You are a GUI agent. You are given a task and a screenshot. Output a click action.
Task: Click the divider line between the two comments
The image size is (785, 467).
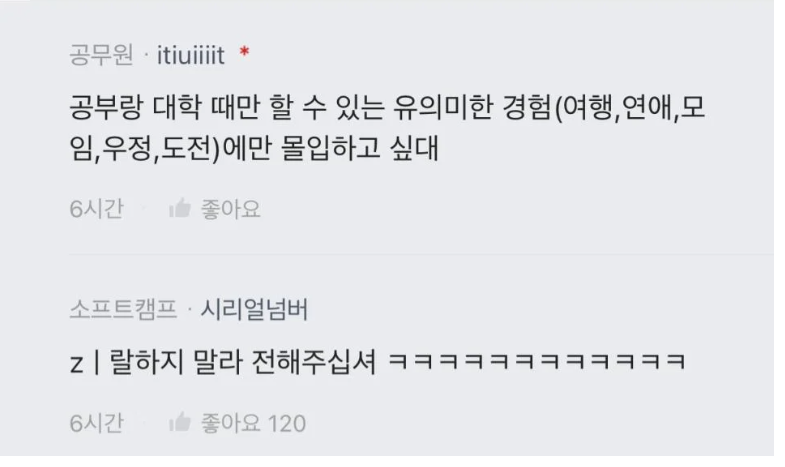[x=422, y=254]
